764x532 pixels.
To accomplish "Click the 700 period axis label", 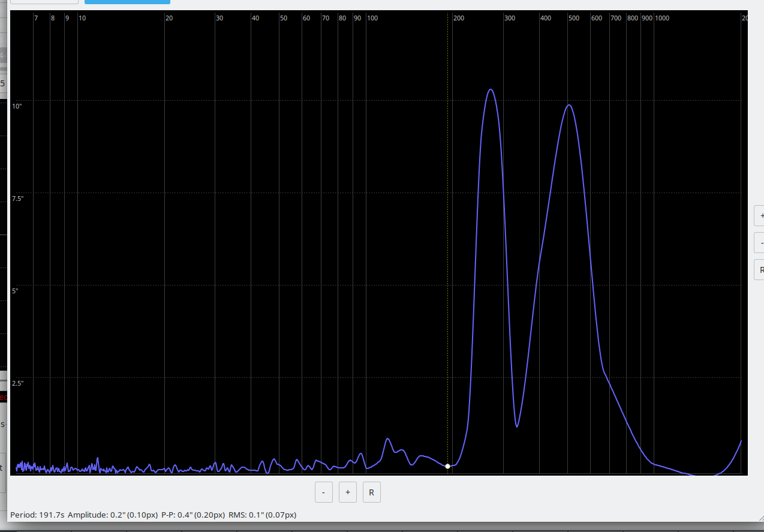I will [x=616, y=19].
